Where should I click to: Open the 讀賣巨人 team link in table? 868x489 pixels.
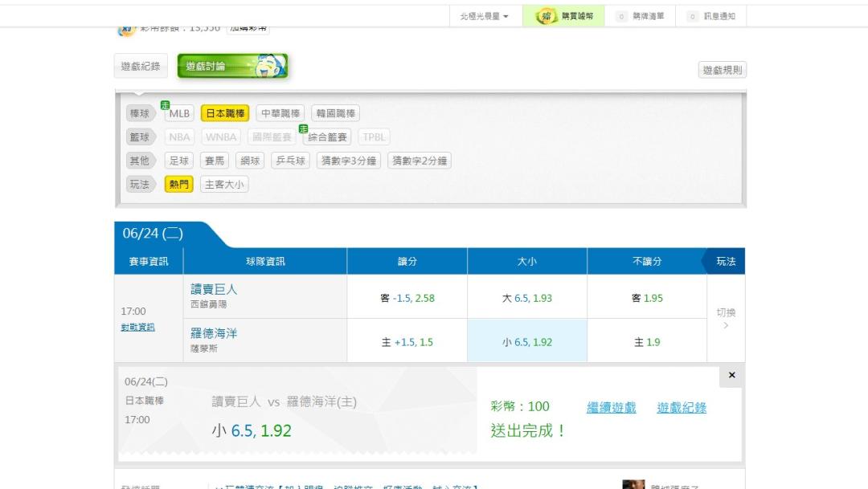(x=214, y=289)
